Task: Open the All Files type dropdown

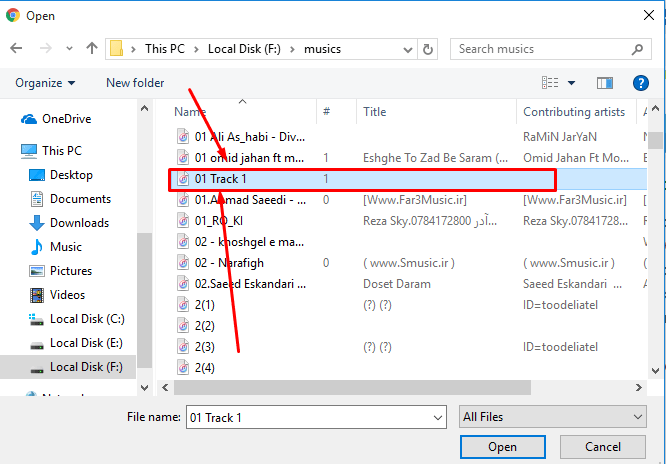Action: (552, 417)
